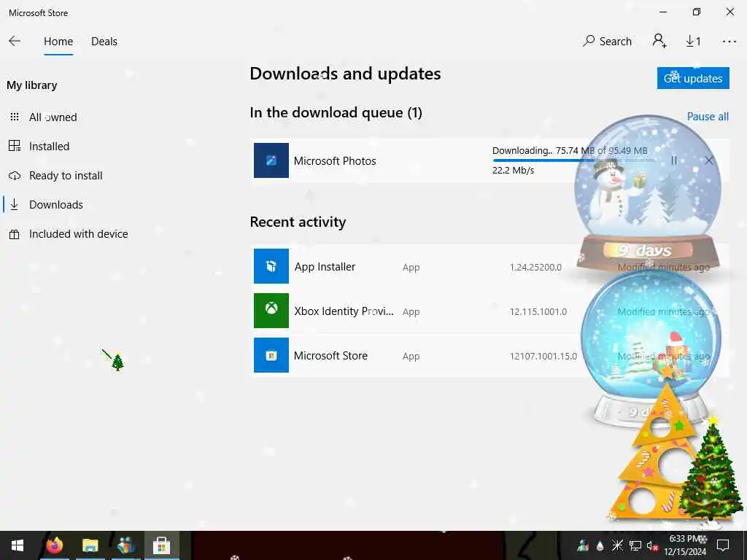Click the network tray icon
The width and height of the screenshot is (747, 560).
coord(635,545)
